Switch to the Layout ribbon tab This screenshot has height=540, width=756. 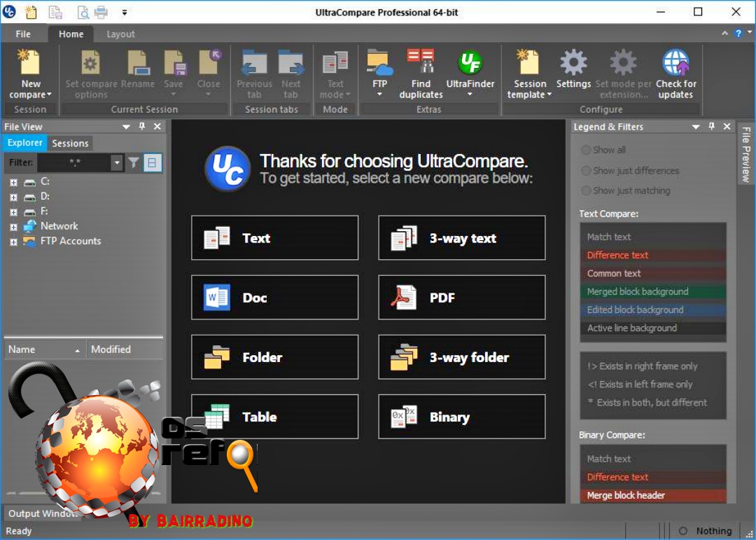120,34
